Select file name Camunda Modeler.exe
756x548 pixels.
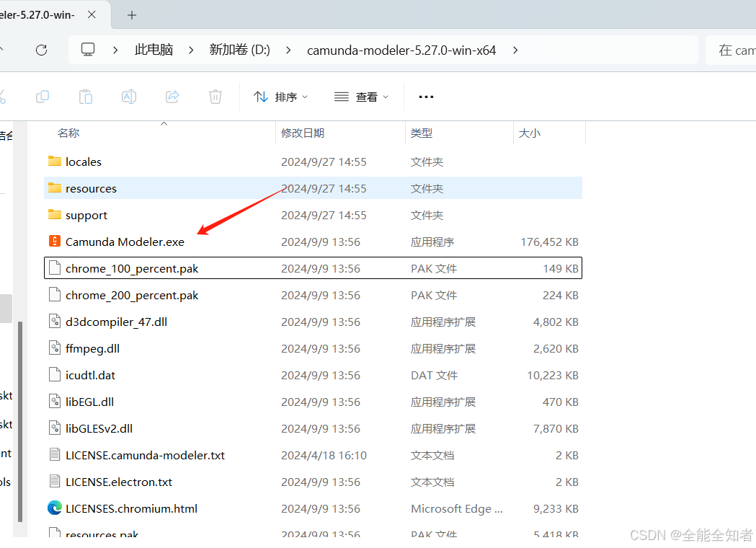(125, 242)
